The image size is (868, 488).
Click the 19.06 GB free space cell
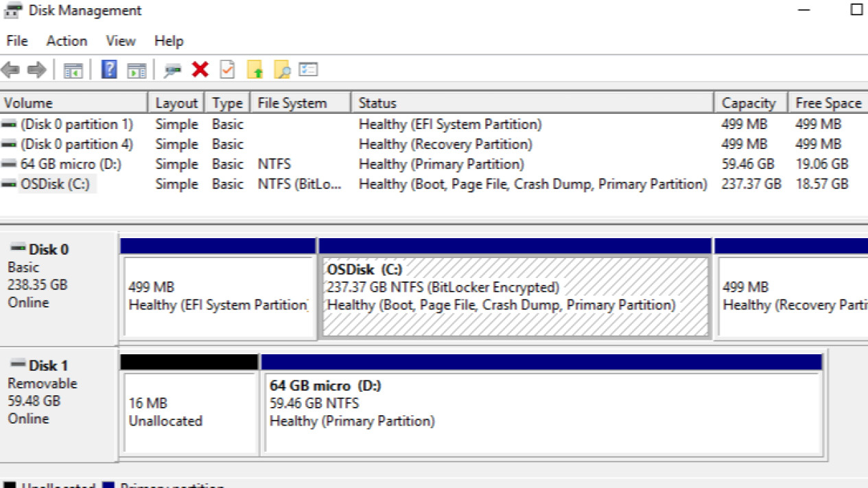click(x=822, y=164)
